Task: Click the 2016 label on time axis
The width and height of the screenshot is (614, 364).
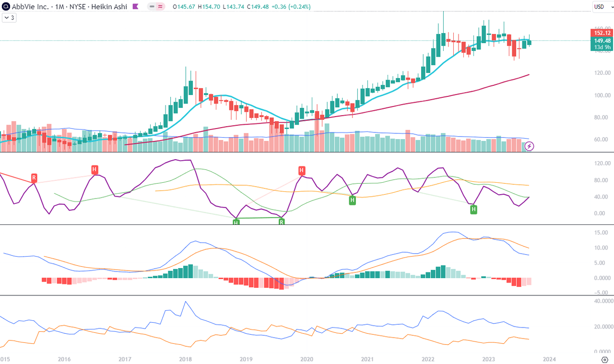Action: coord(64,359)
